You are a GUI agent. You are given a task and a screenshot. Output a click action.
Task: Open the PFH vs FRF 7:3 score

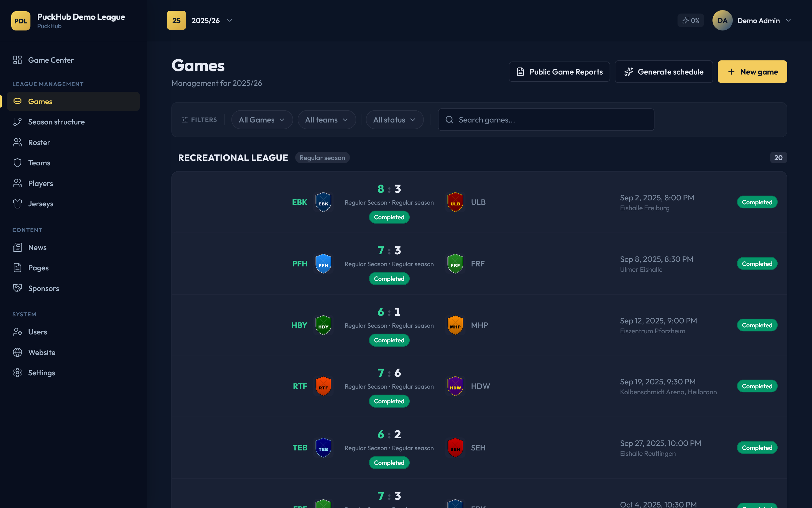click(x=389, y=250)
